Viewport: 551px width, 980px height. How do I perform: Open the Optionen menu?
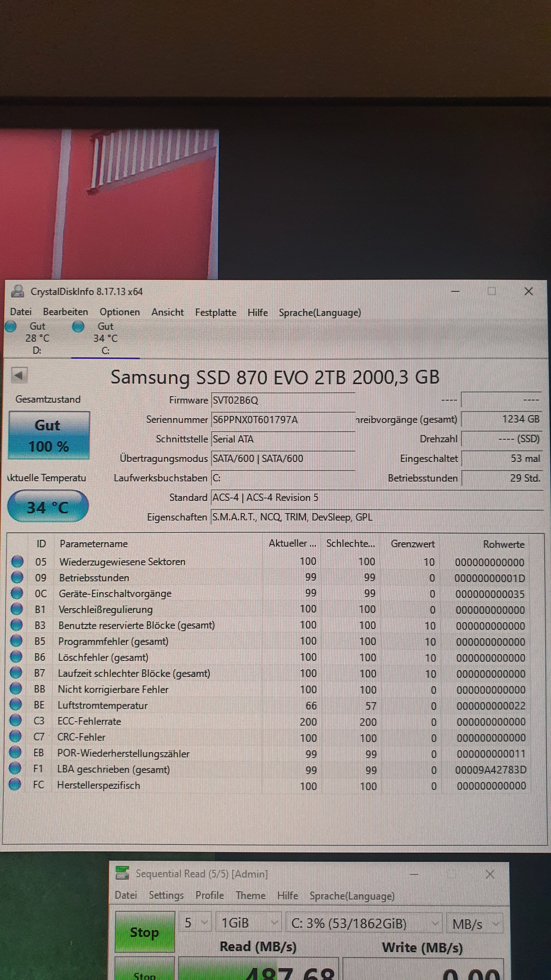click(119, 312)
